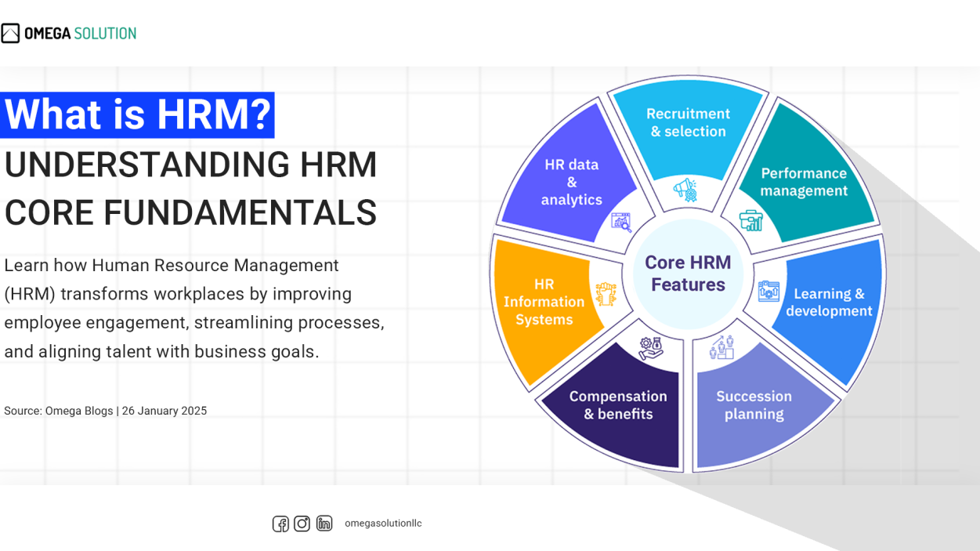
Task: Select the briefcase chart icon for performance management
Action: click(x=750, y=221)
